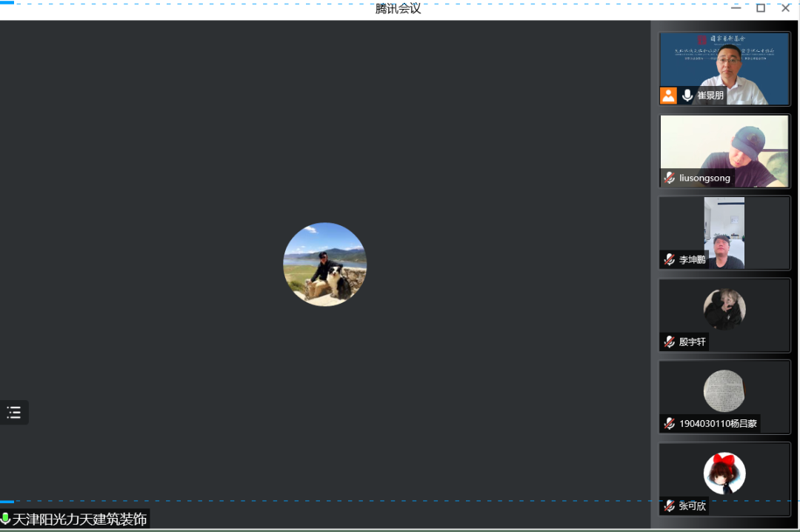Click 殷宇轩's round profile avatar
The height and width of the screenshot is (532, 800).
pos(724,309)
